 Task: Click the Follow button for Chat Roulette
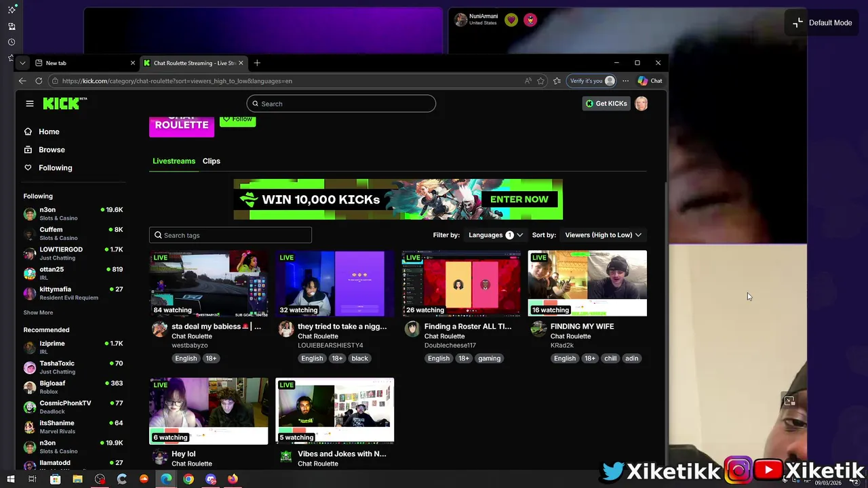tap(237, 120)
